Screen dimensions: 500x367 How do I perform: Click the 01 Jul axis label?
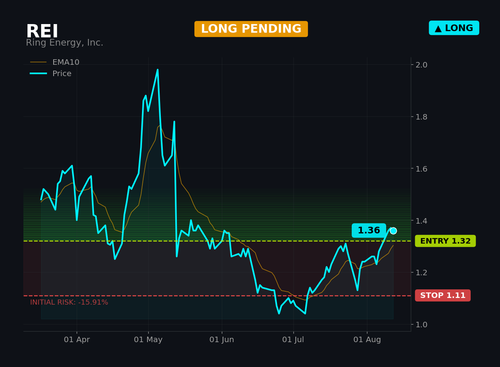click(293, 340)
